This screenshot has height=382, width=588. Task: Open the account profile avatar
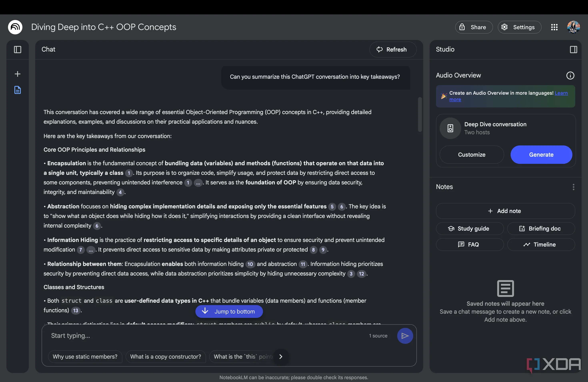573,27
